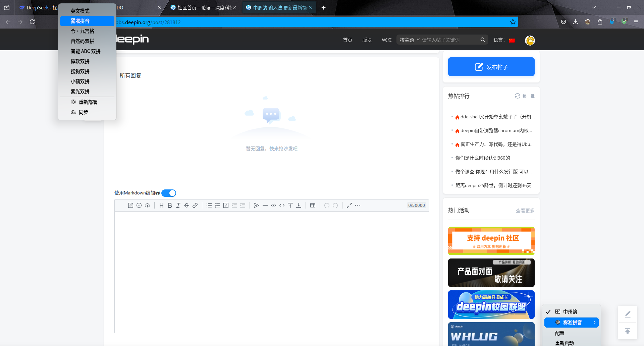Image resolution: width=644 pixels, height=346 pixels.
Task: Apply strikethrough formatting in the editor
Action: click(x=186, y=205)
